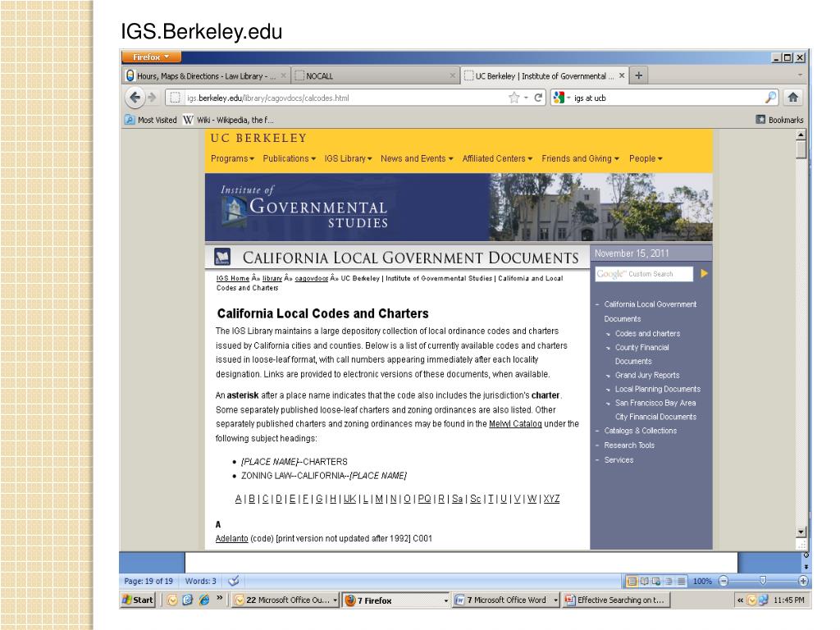The width and height of the screenshot is (840, 630).
Task: Open the Adelanto code link
Action: (x=231, y=538)
